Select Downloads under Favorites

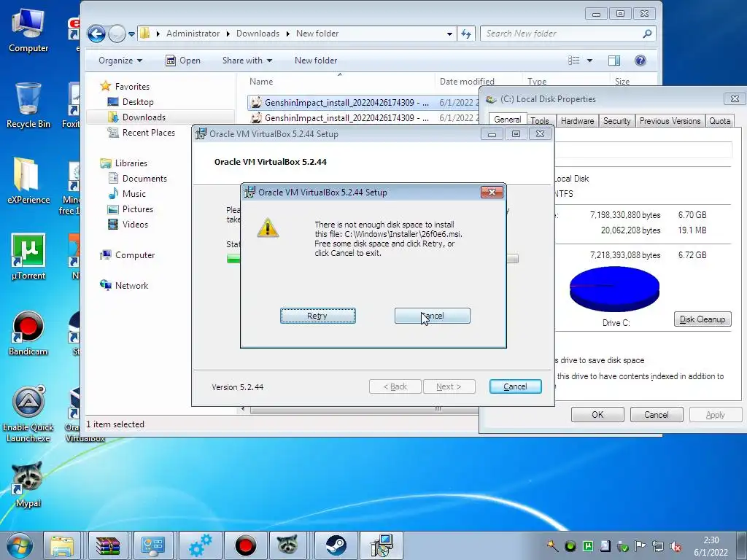(x=144, y=117)
